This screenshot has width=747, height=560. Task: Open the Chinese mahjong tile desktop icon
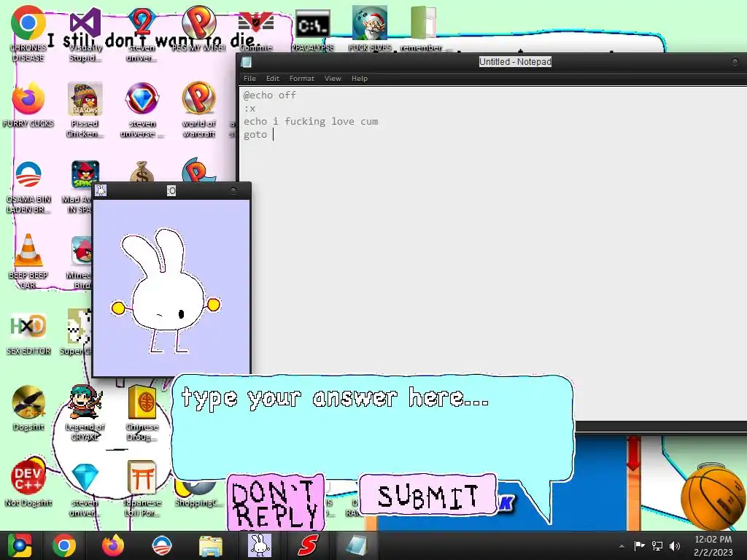(x=142, y=413)
